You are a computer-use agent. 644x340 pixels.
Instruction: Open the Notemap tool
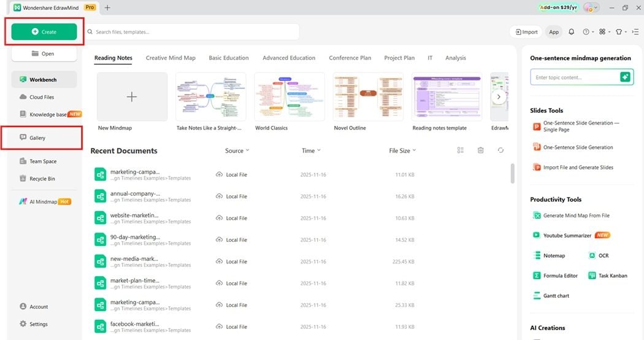pyautogui.click(x=549, y=255)
